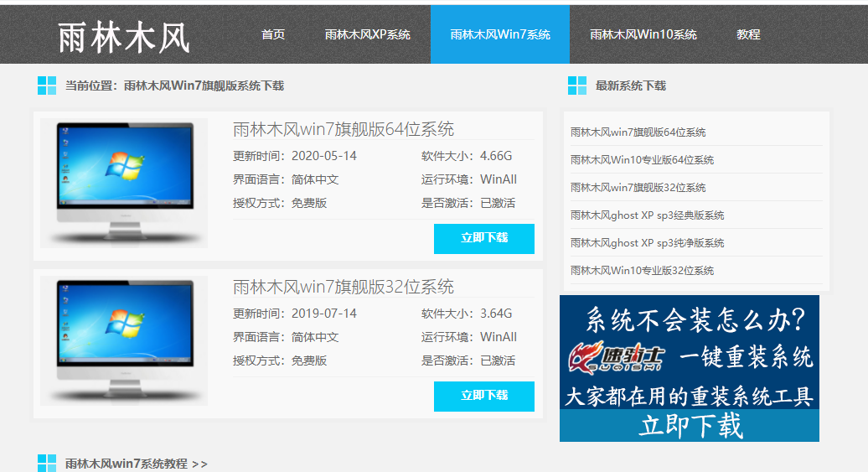Open the title 雨林木风win7旗舰版32位系统 in the main list
The height and width of the screenshot is (472, 868).
[344, 287]
